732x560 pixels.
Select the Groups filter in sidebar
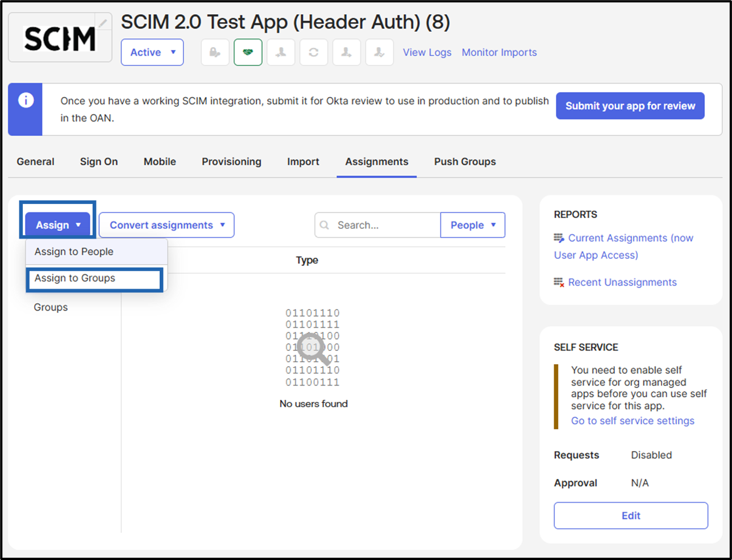[51, 307]
